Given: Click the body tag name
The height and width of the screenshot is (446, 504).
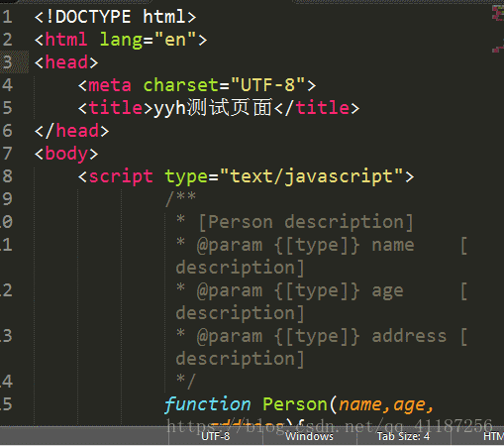Looking at the screenshot, I should point(66,154).
